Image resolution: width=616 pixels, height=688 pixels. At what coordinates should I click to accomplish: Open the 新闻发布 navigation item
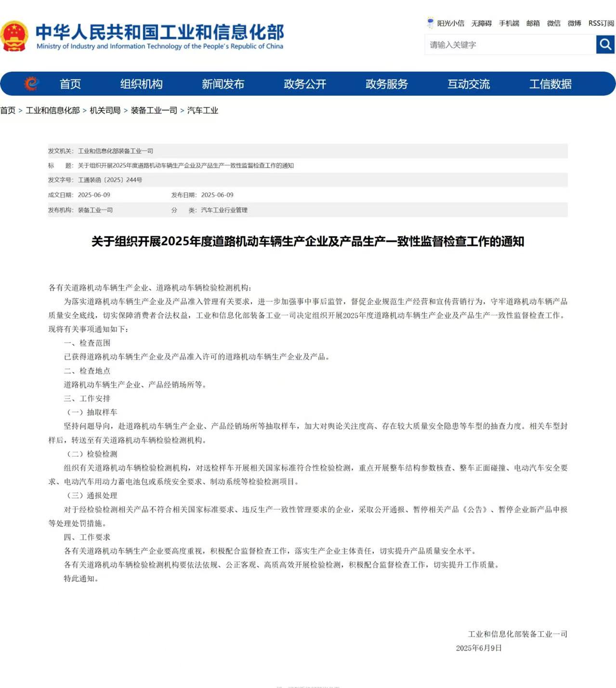point(223,84)
